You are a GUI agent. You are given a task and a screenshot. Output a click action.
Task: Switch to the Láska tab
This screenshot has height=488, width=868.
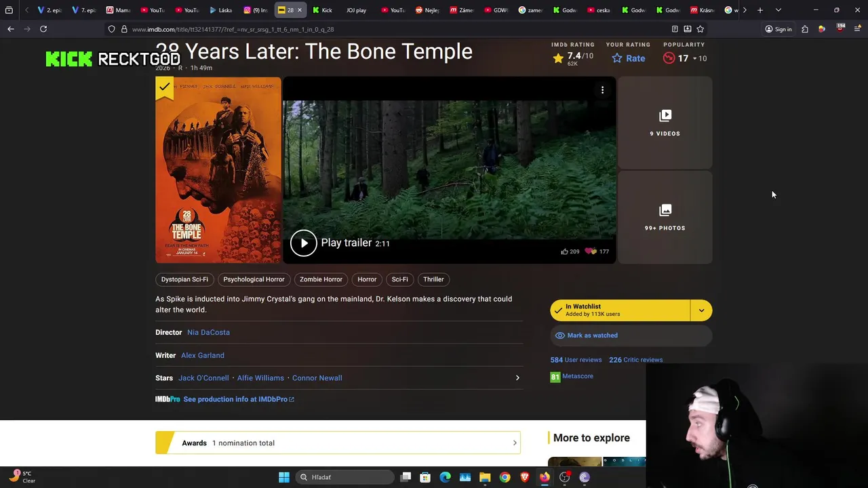point(221,10)
